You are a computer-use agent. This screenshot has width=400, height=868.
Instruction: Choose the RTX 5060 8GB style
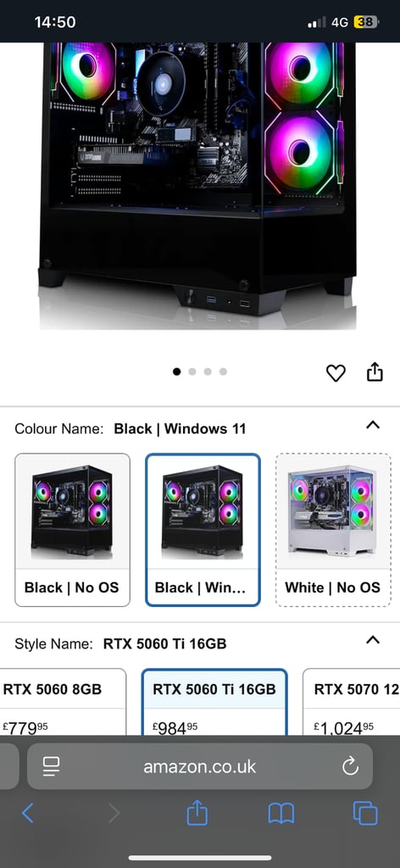pyautogui.click(x=63, y=701)
